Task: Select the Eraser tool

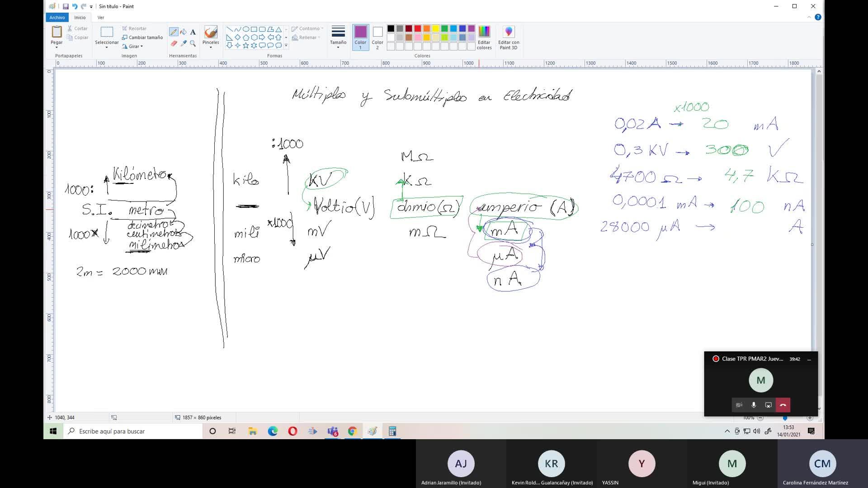Action: pos(174,43)
